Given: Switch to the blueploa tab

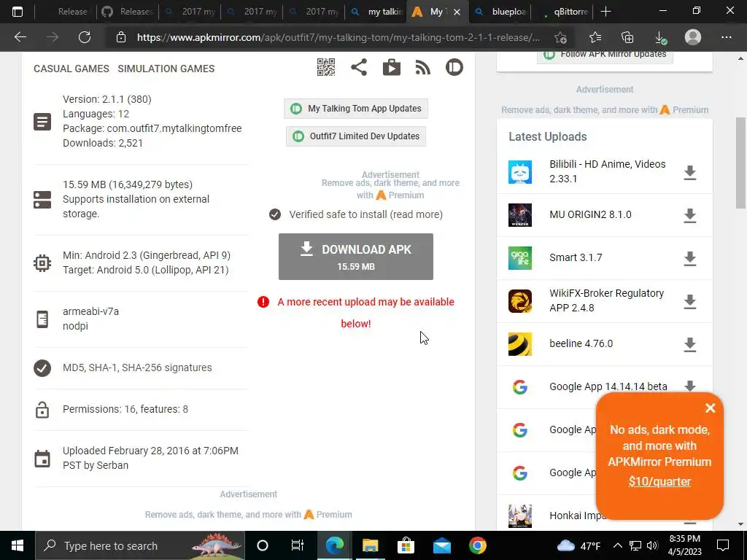Looking at the screenshot, I should point(500,12).
